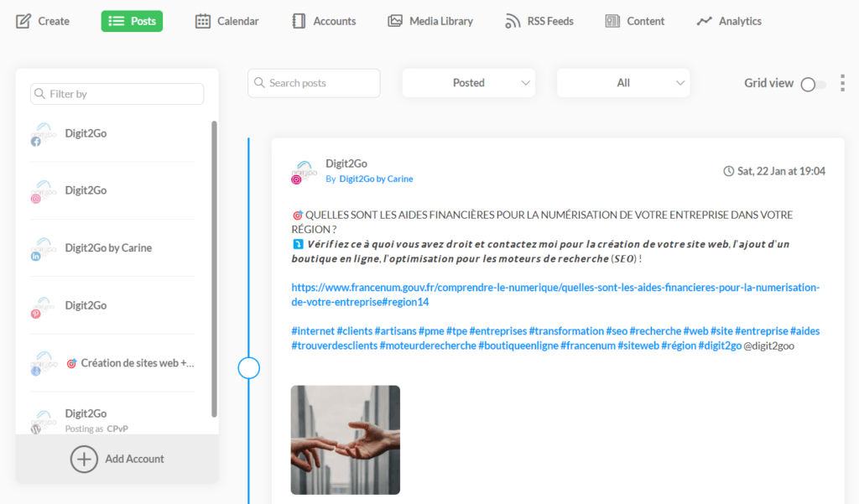Enable Grid view
Image resolution: width=859 pixels, height=504 pixels.
[x=808, y=84]
